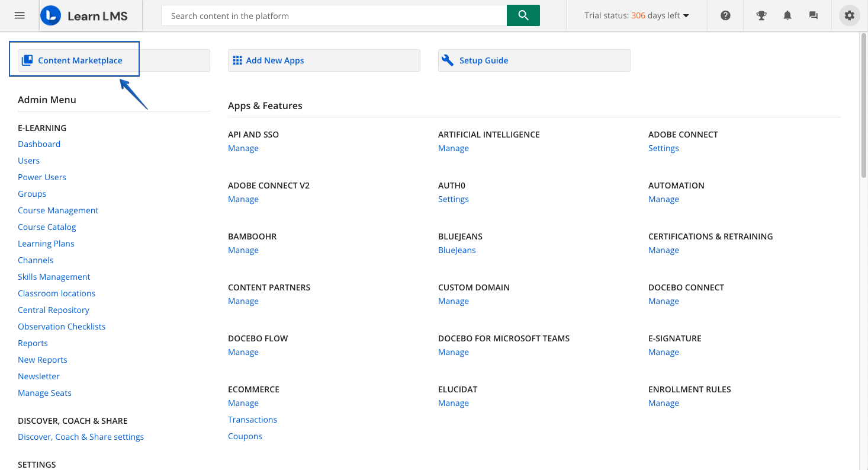Manage the Automation app

coord(664,199)
